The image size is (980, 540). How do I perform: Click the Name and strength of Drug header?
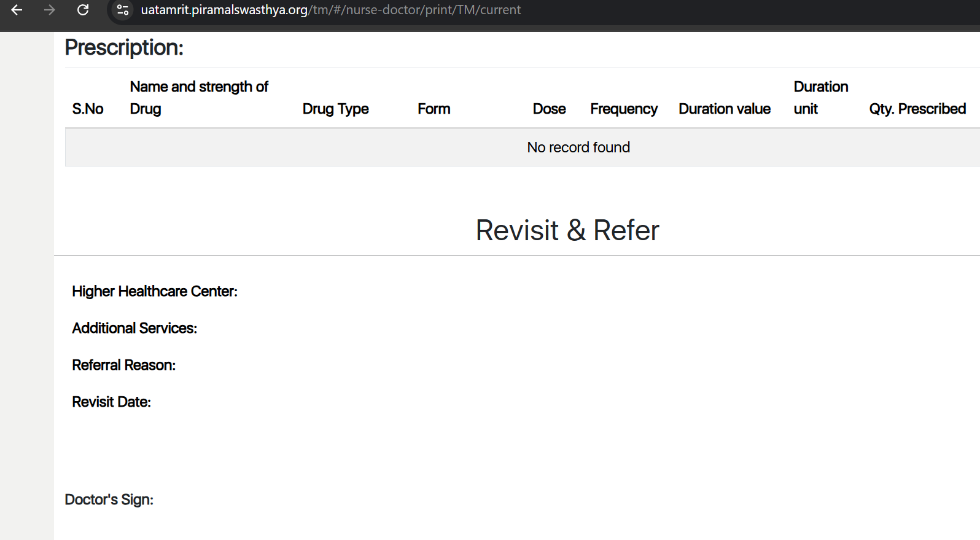click(x=199, y=98)
